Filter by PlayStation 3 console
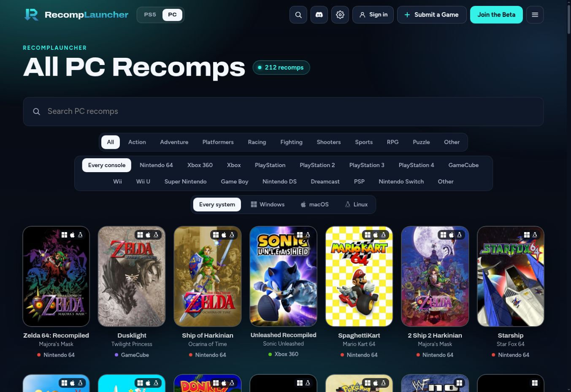Image resolution: width=571 pixels, height=392 pixels. pos(367,165)
